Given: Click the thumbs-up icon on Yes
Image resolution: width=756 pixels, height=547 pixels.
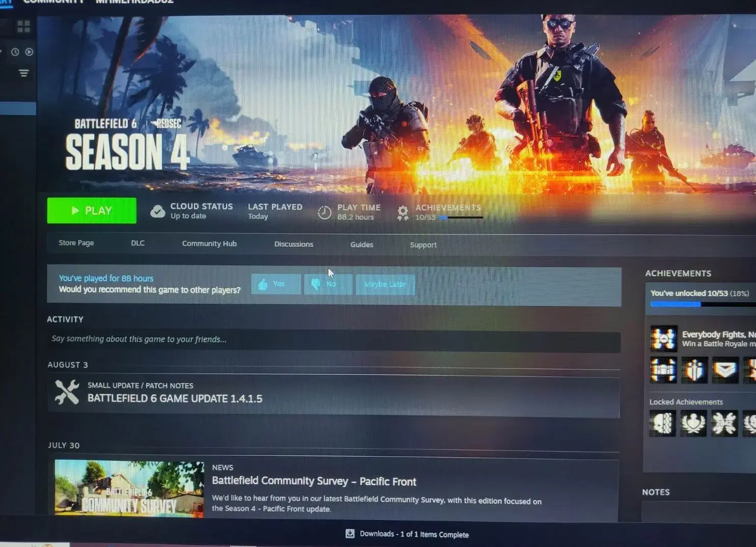Looking at the screenshot, I should point(263,284).
